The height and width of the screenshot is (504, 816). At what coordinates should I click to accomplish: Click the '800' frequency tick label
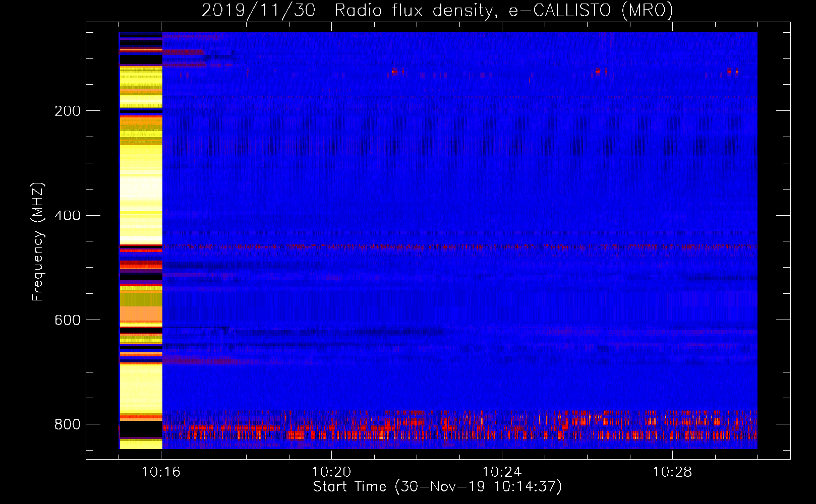click(x=68, y=424)
